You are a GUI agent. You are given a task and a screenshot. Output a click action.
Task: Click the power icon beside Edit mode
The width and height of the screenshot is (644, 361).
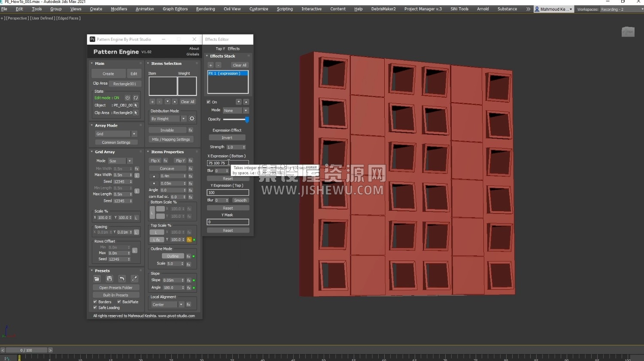click(x=128, y=98)
